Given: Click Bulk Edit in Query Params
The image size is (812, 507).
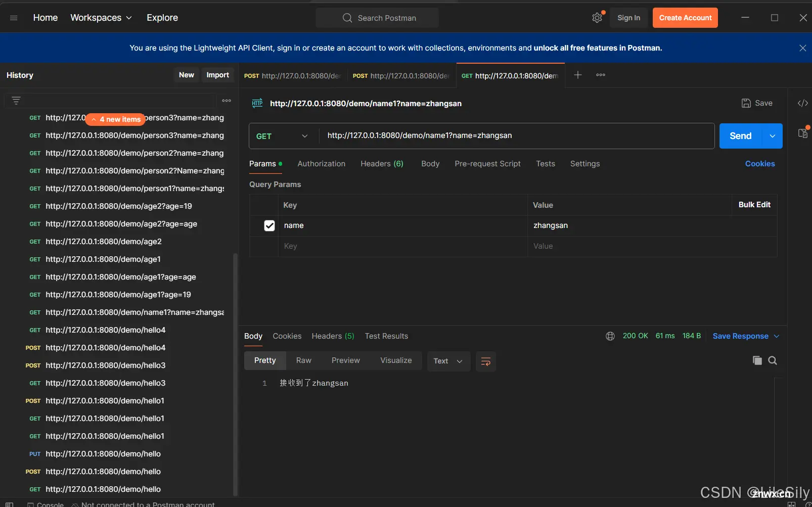Looking at the screenshot, I should [754, 205].
